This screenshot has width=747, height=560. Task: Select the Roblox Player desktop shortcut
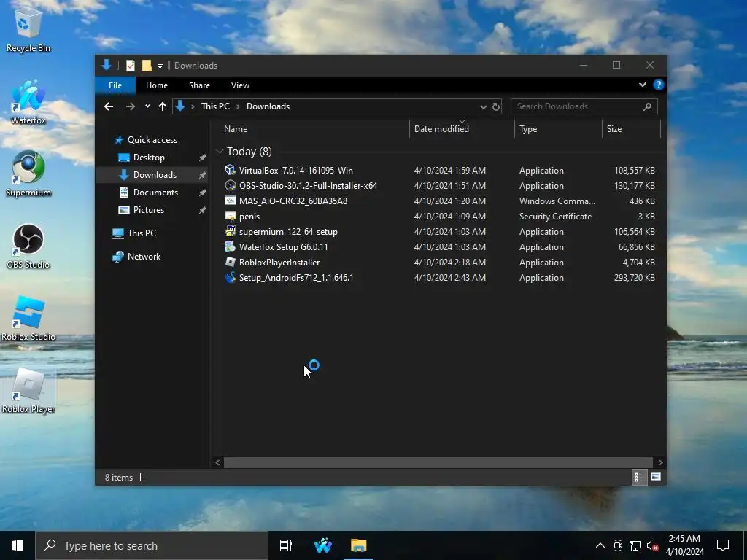[28, 391]
